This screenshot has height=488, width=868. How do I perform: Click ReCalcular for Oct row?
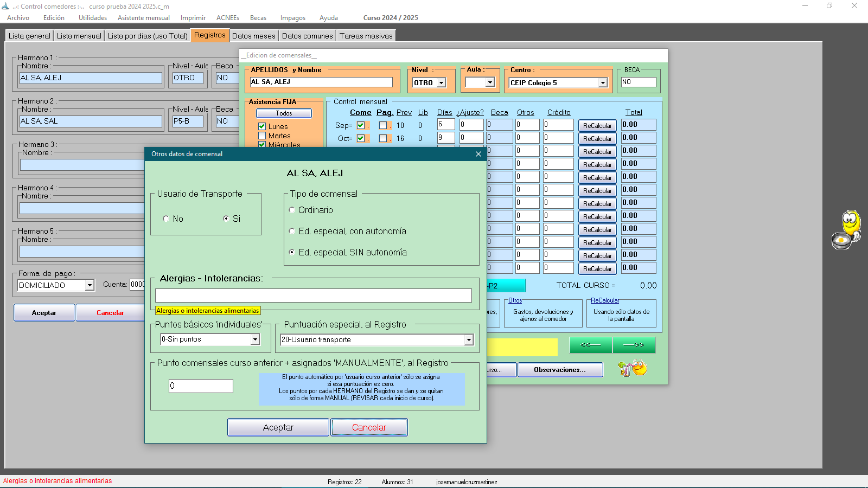pyautogui.click(x=597, y=139)
